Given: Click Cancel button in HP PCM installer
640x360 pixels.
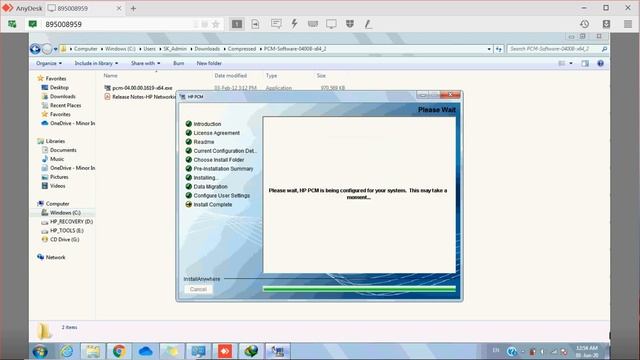Looking at the screenshot, I should click(198, 289).
